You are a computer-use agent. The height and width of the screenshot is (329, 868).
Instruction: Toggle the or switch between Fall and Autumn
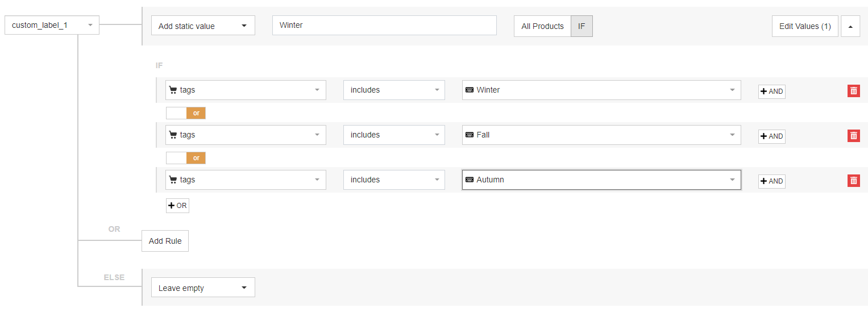coord(185,158)
